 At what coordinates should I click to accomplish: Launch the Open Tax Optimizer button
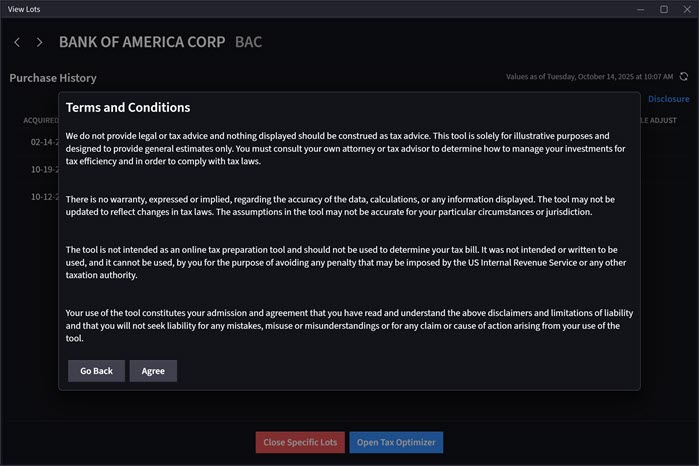396,442
